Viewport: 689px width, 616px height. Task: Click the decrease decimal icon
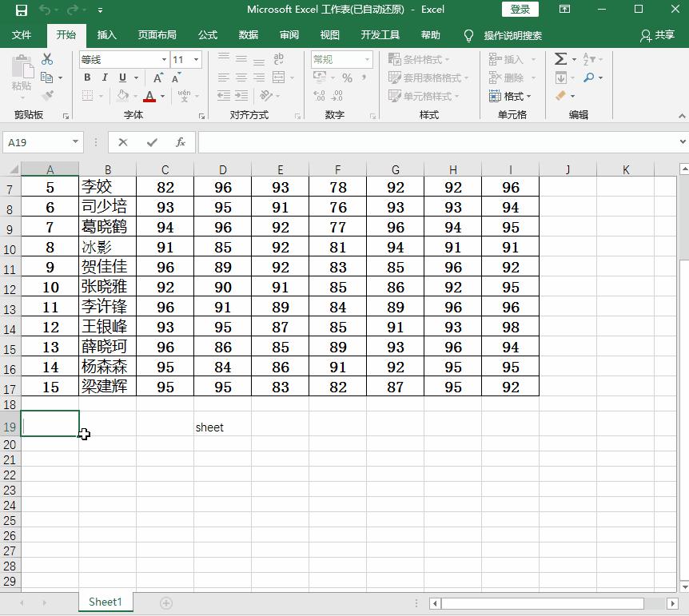(337, 95)
